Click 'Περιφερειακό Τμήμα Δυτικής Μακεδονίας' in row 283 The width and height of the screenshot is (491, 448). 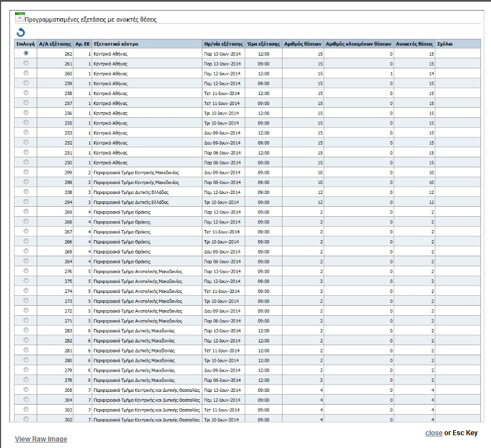[x=135, y=331]
